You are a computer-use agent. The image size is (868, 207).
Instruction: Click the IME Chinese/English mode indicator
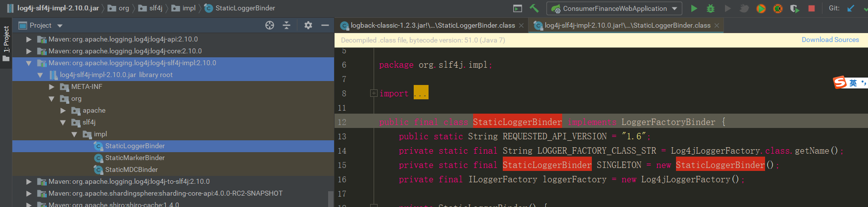pos(853,83)
